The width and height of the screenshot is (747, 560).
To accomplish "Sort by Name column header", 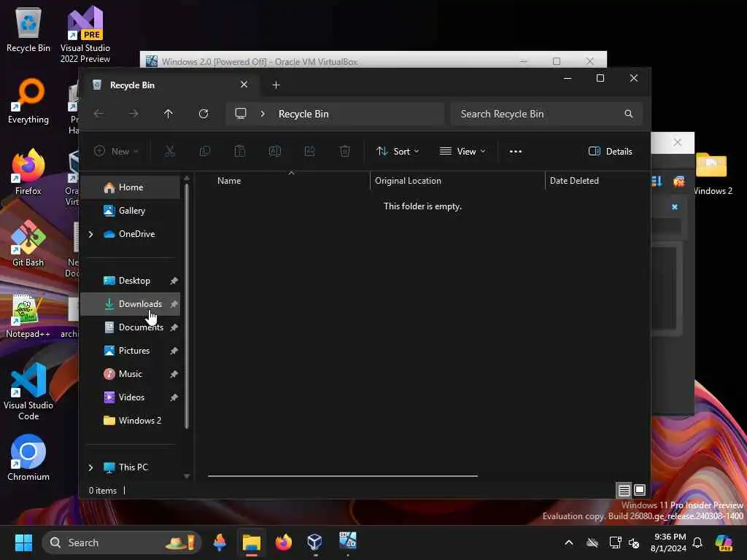I will (290, 181).
